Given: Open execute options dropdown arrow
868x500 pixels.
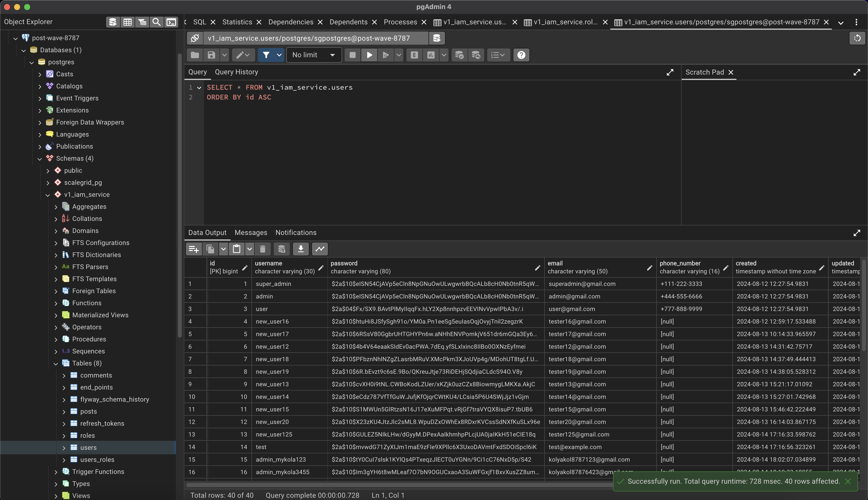Looking at the screenshot, I should pyautogui.click(x=399, y=55).
